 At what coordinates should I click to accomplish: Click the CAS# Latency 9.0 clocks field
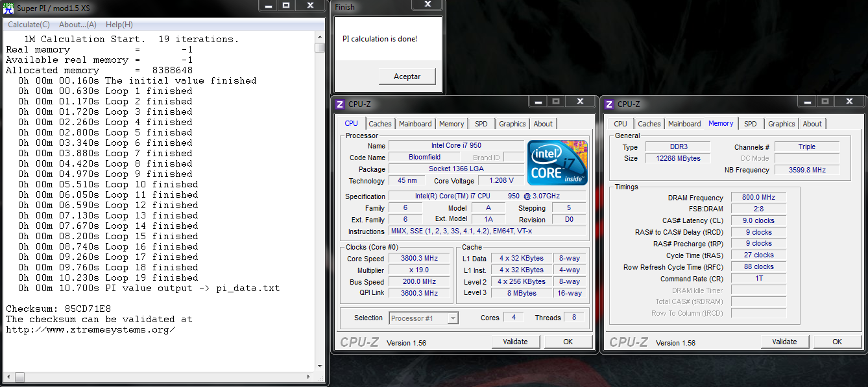[x=758, y=220]
